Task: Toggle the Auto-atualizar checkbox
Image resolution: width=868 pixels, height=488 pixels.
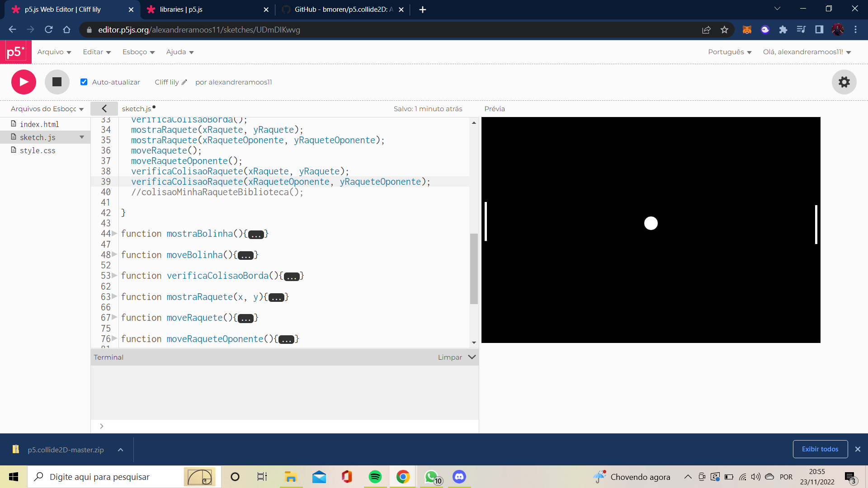Action: tap(84, 82)
